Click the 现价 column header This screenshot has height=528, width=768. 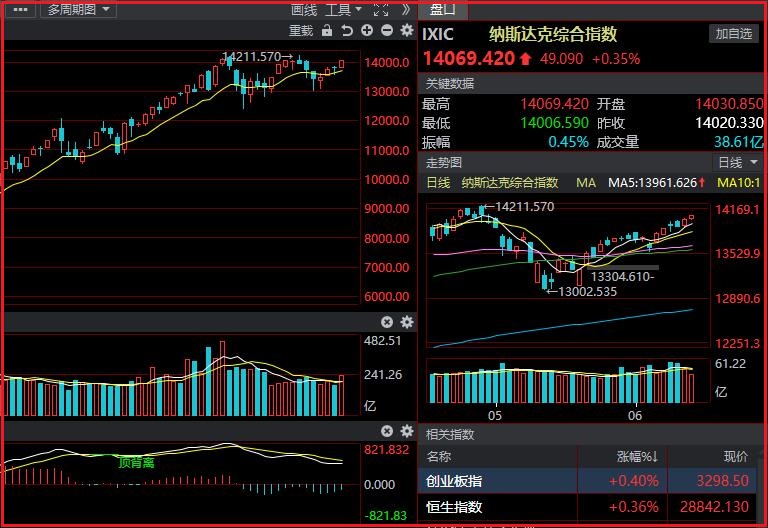pos(736,456)
